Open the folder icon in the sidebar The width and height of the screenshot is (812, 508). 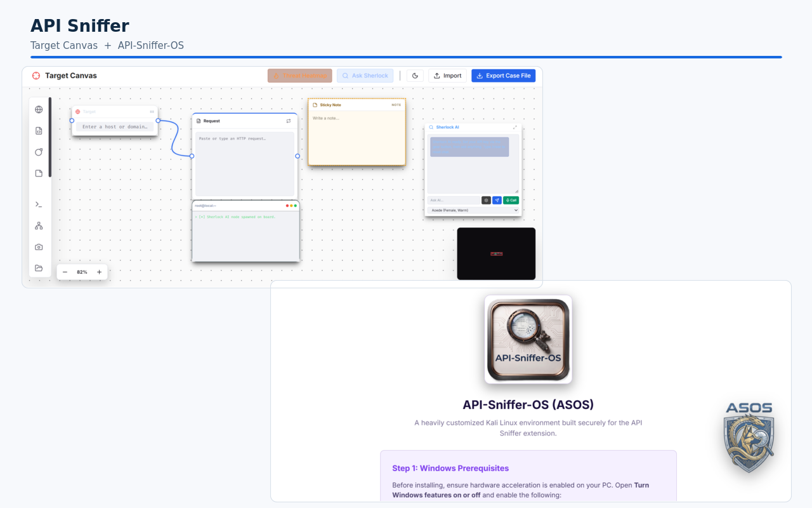coord(39,268)
